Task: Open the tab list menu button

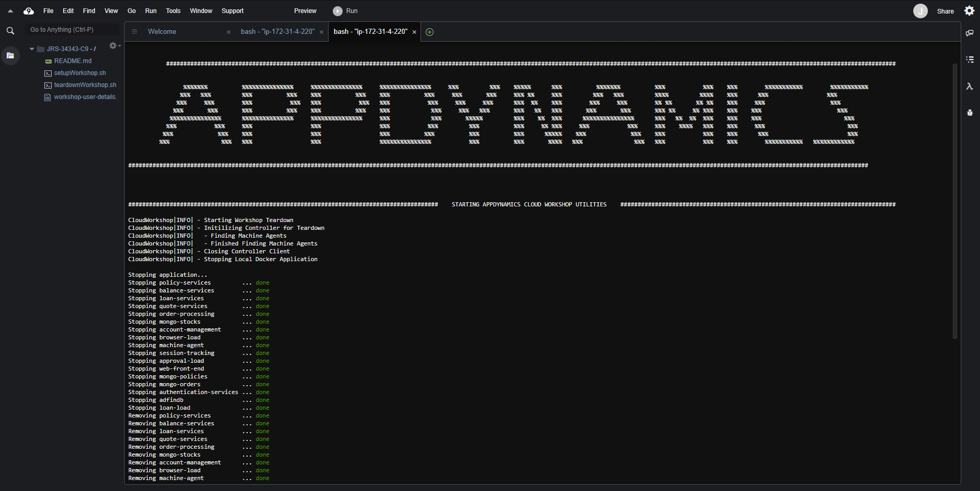Action: pyautogui.click(x=135, y=32)
